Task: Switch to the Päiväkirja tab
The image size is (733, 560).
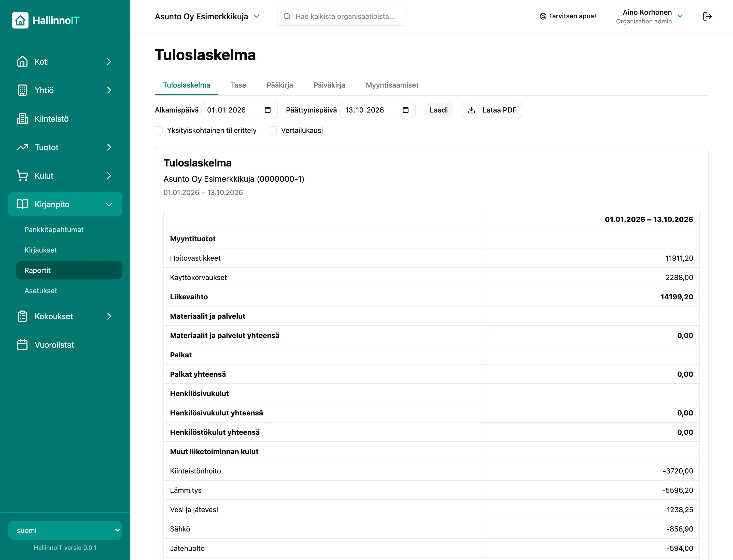Action: pyautogui.click(x=329, y=85)
